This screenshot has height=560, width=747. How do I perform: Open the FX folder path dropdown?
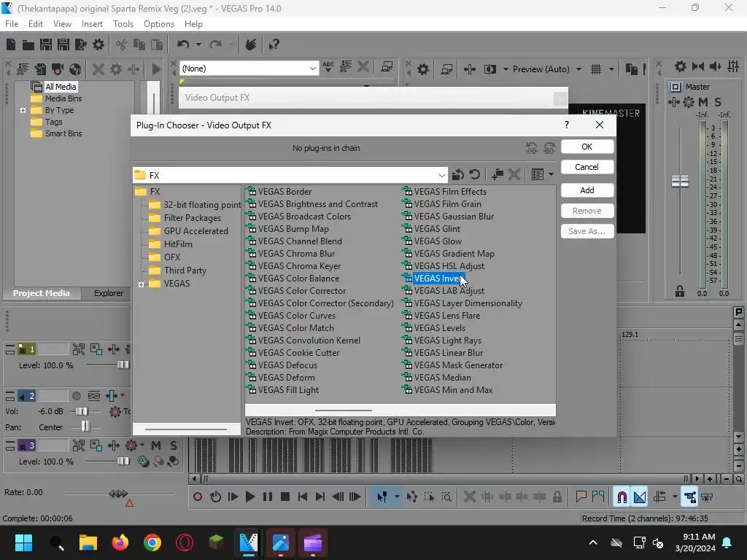pos(441,175)
